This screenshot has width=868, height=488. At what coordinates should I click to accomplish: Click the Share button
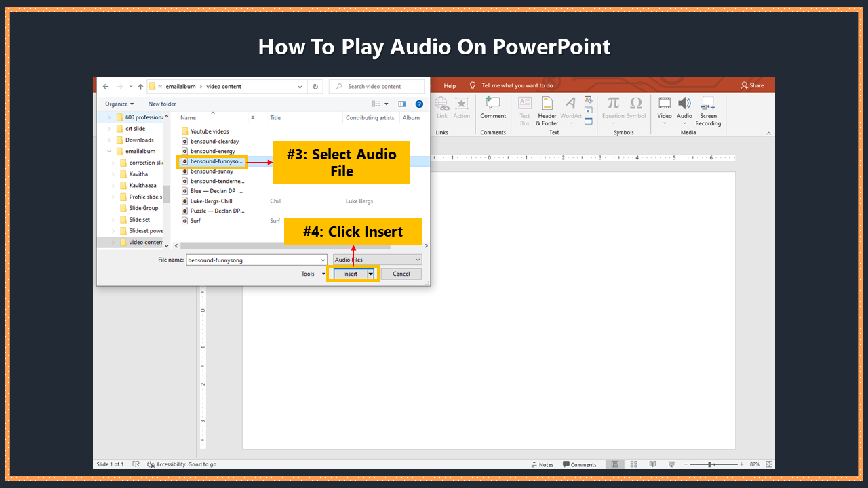click(752, 85)
